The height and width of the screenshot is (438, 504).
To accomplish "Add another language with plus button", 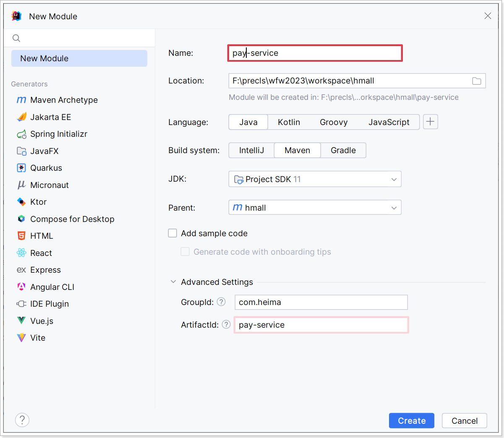I will tap(431, 122).
